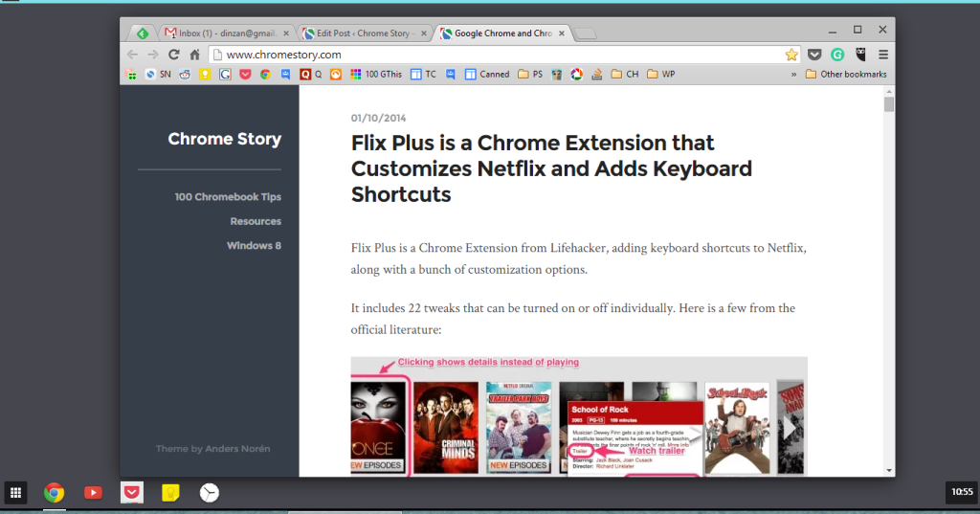This screenshot has height=514, width=980.
Task: Open the orange circular icon bookmark
Action: [336, 74]
